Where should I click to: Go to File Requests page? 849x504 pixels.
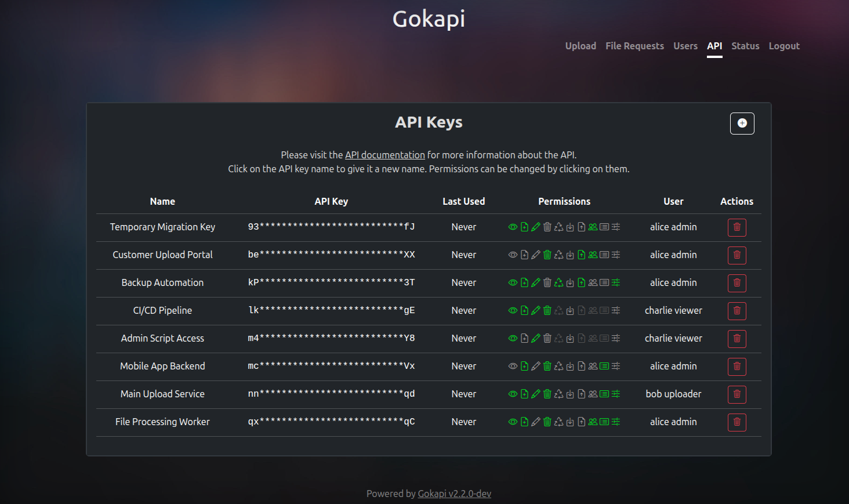(634, 46)
